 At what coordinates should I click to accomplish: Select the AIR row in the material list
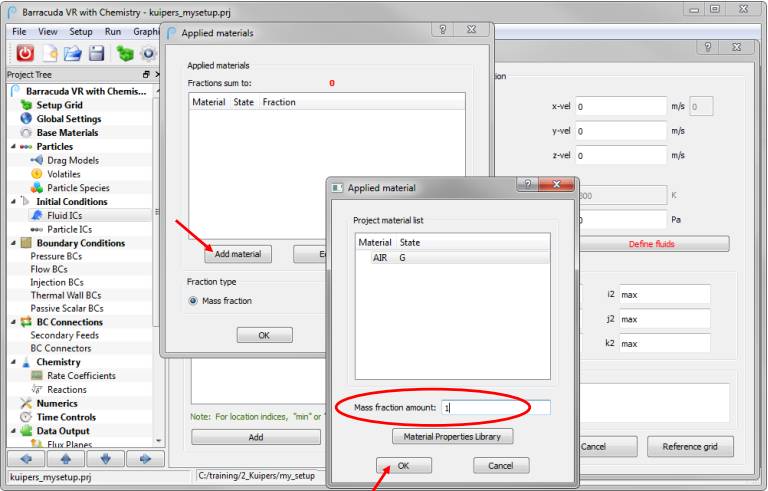(452, 258)
